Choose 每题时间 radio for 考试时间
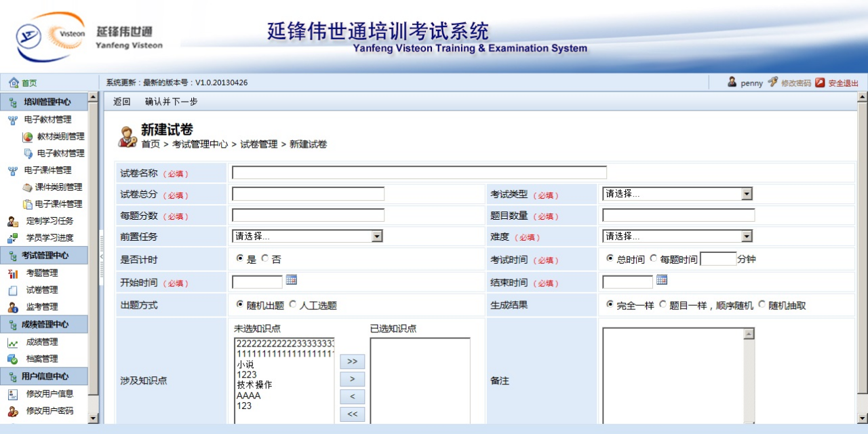Screen dimensions: 868x434 [654, 258]
